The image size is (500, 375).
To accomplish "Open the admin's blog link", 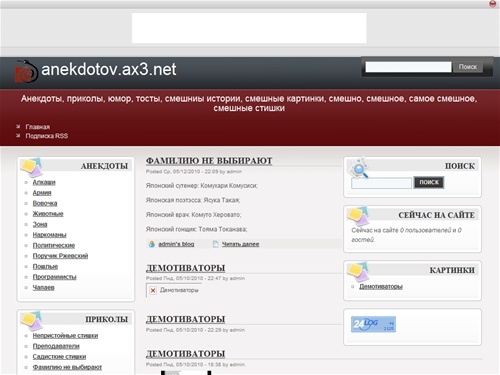I will (176, 244).
